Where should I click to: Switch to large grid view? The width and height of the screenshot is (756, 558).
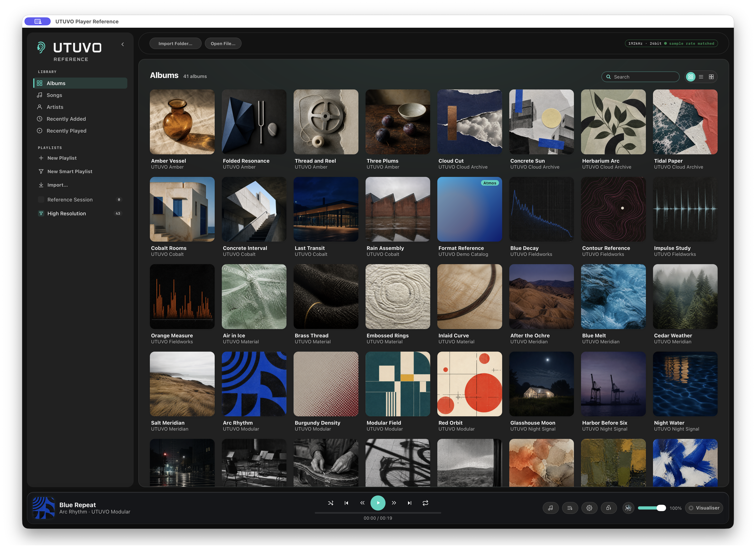tap(691, 77)
